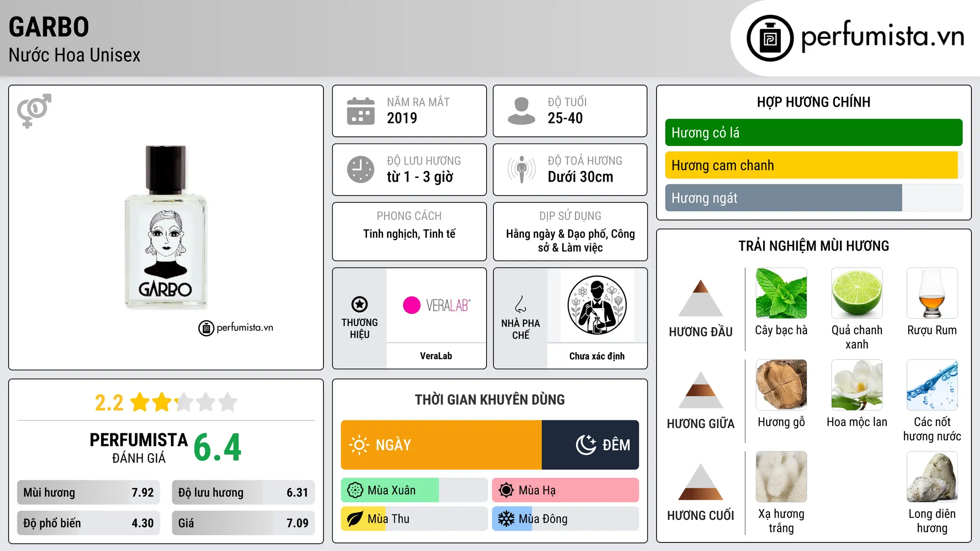The height and width of the screenshot is (551, 980).
Task: Open the wood log note image
Action: (x=781, y=385)
